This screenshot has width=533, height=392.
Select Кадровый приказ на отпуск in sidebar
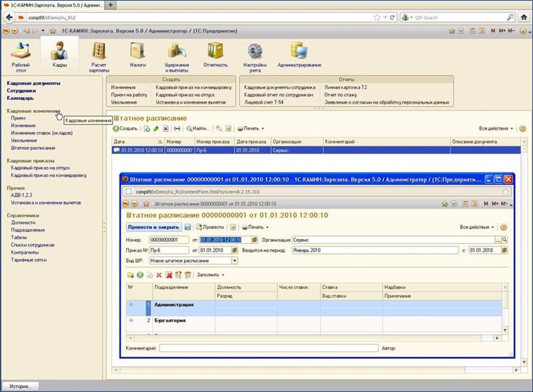(42, 167)
